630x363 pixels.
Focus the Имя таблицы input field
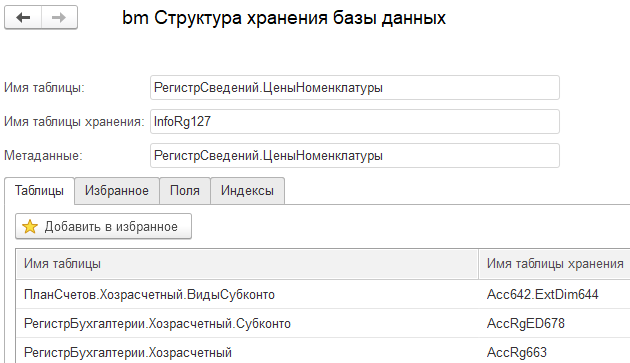[355, 88]
